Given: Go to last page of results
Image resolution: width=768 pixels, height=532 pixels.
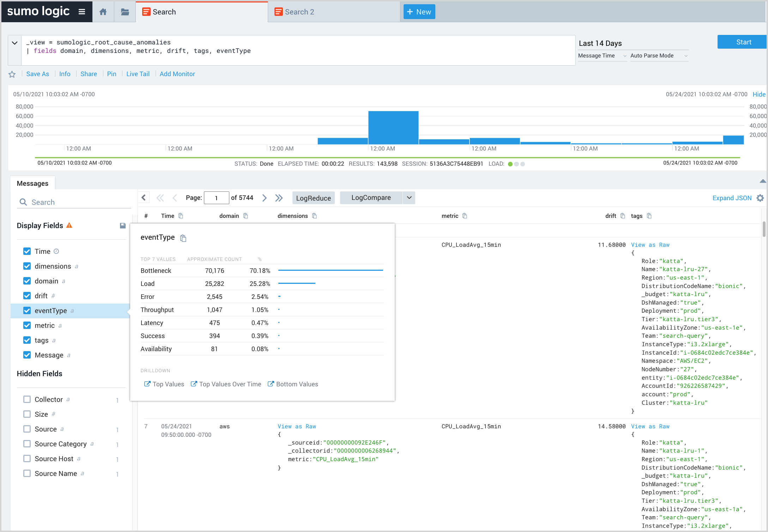Looking at the screenshot, I should [x=279, y=198].
